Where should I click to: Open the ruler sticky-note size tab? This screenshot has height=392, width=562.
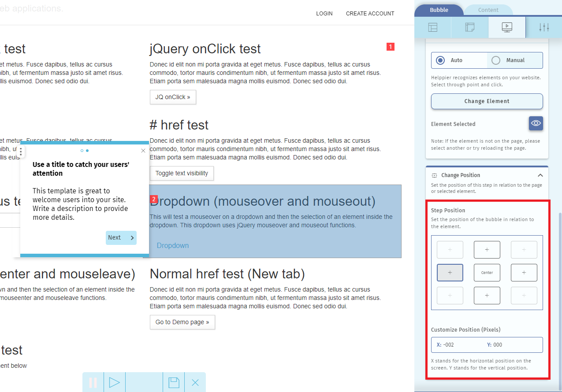pyautogui.click(x=470, y=27)
